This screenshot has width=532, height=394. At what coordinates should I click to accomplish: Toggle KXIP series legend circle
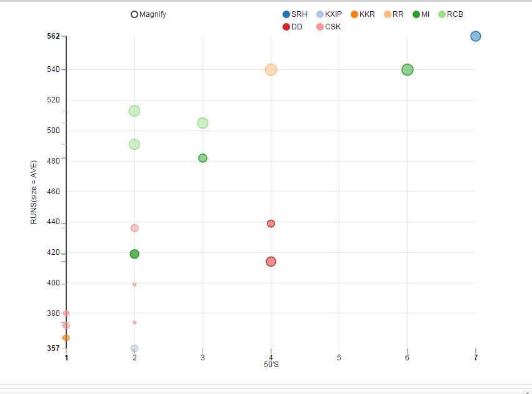[321, 14]
